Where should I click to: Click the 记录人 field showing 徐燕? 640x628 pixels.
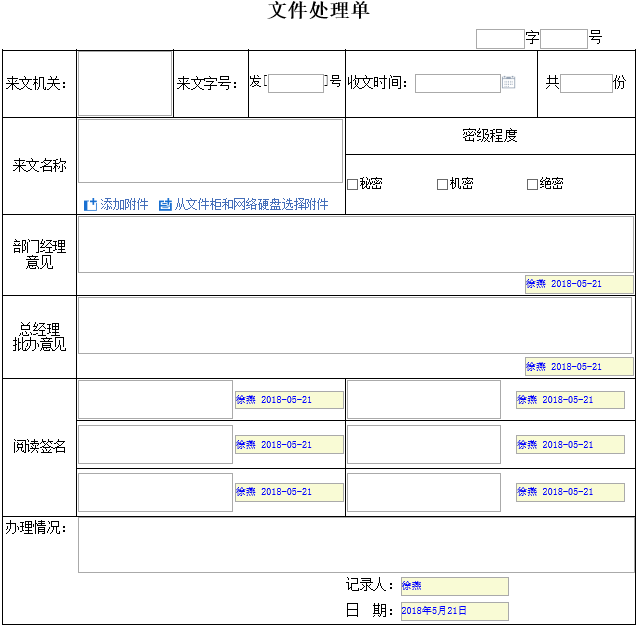point(454,586)
